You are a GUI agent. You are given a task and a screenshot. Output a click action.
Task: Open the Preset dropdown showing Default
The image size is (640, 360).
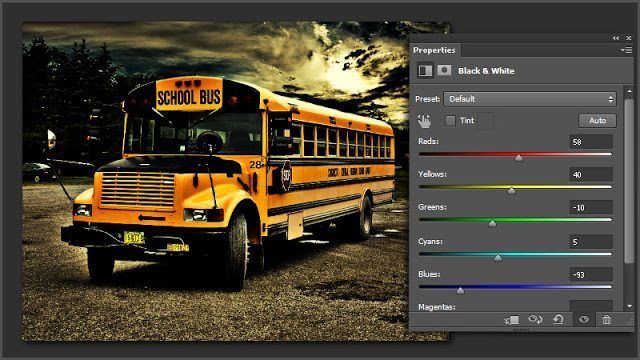coord(530,99)
